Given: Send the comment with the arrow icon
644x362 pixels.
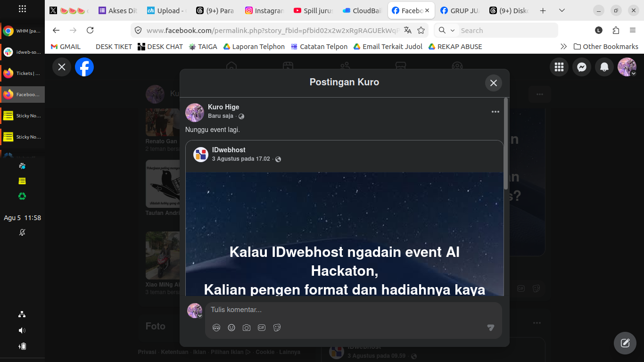Looking at the screenshot, I should (491, 328).
